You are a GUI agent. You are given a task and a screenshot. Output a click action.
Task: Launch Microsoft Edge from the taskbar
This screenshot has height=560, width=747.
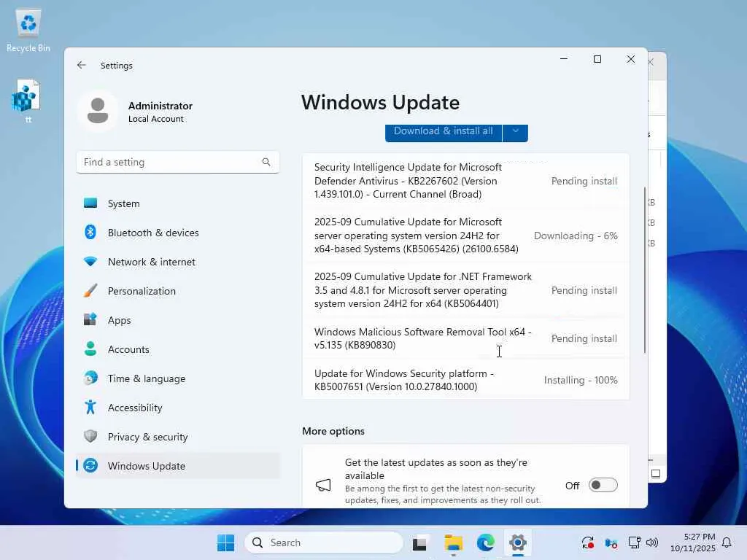coord(485,542)
